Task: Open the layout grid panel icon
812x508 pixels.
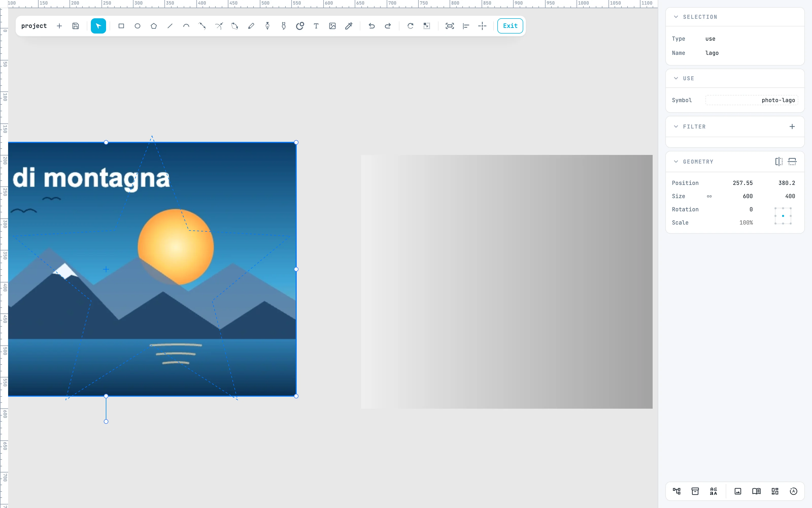Action: coord(775,491)
